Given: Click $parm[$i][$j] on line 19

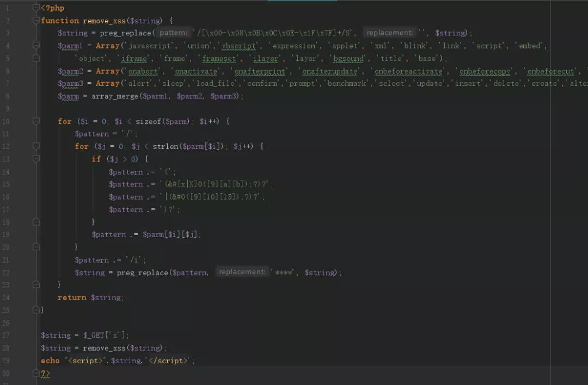Looking at the screenshot, I should (x=170, y=235).
